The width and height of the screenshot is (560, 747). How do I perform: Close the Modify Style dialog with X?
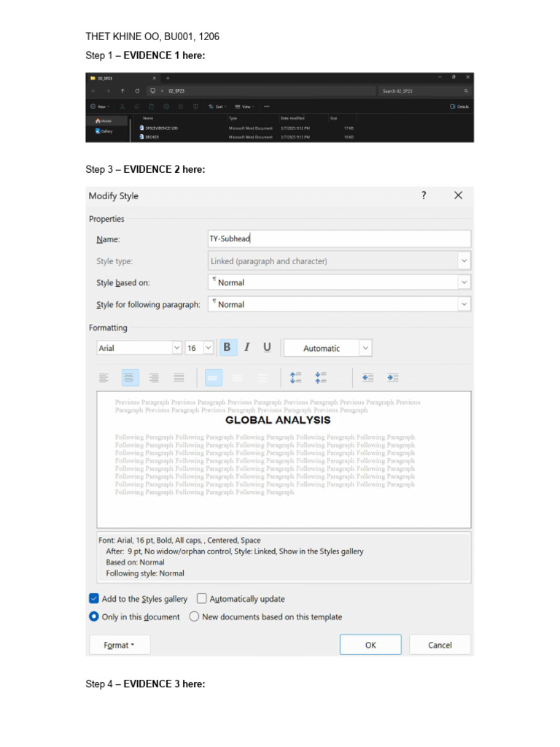(x=458, y=196)
